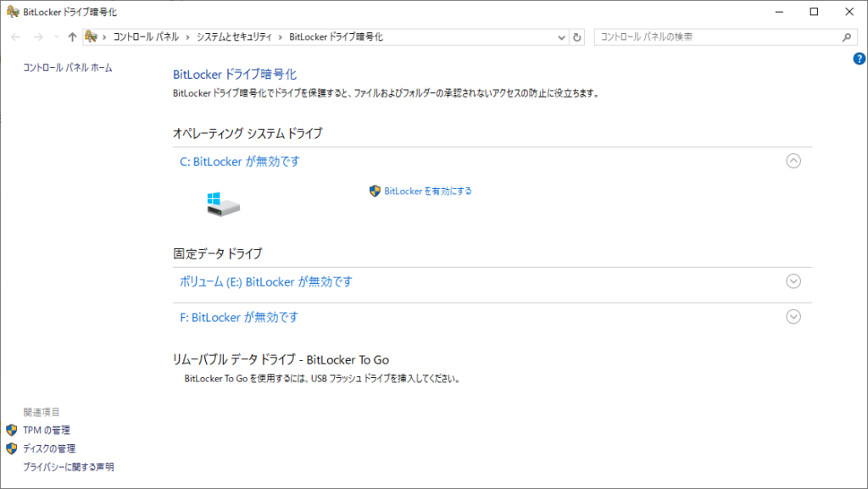The width and height of the screenshot is (868, 489).
Task: Click 固定データ ドライブ section heading
Action: (218, 253)
